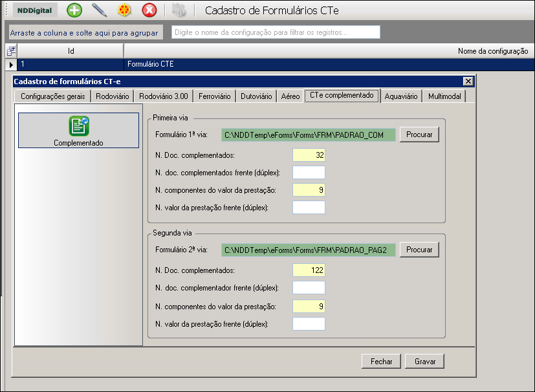Screen dimensions: 535x392
Task: Click the green plus add icon
Action: tap(74, 10)
